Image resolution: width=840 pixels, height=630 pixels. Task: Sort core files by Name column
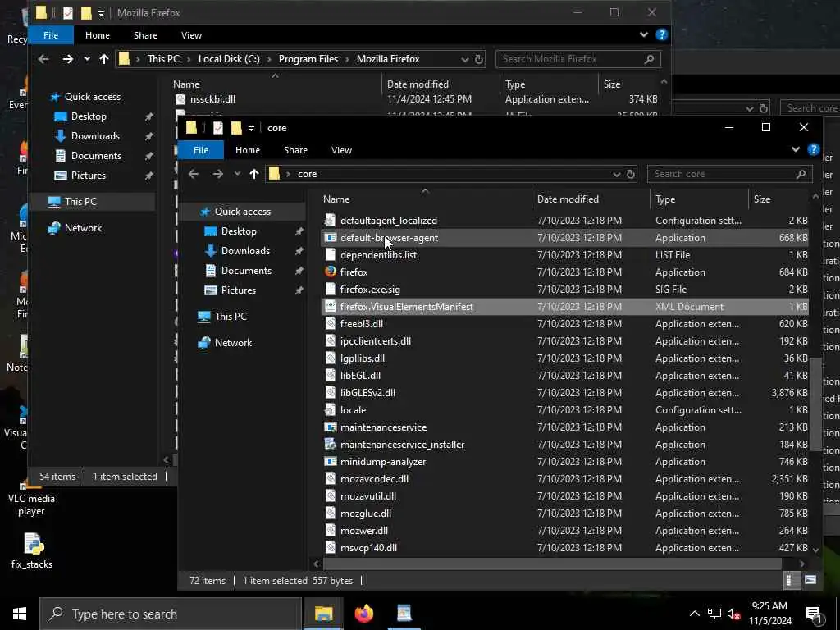[425, 199]
